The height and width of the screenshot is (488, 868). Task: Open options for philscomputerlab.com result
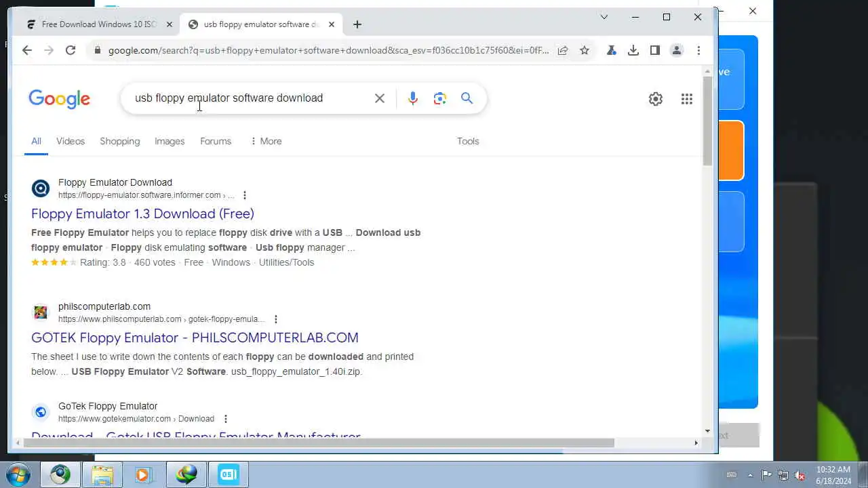[275, 319]
